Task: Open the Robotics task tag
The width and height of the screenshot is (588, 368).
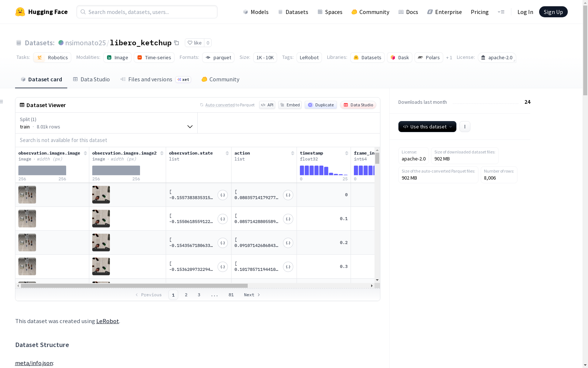Action: 52,57
